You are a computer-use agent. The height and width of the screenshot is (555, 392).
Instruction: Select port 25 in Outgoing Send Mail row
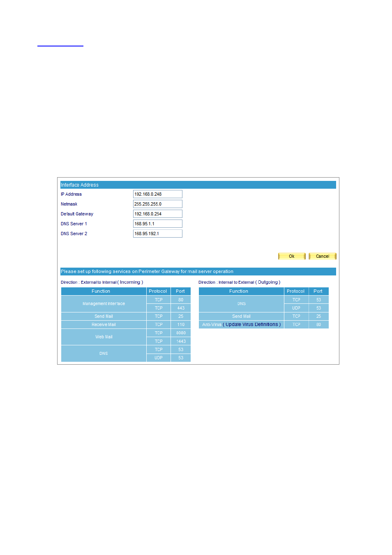coord(318,316)
